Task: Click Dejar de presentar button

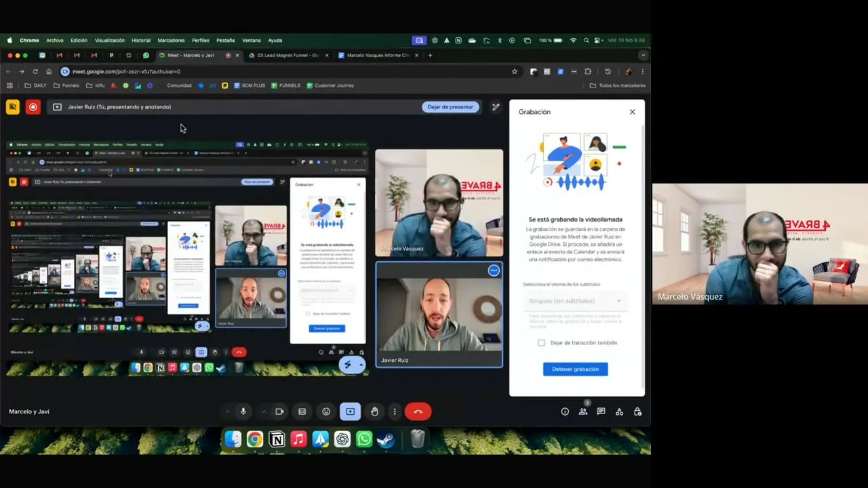Action: coord(450,106)
